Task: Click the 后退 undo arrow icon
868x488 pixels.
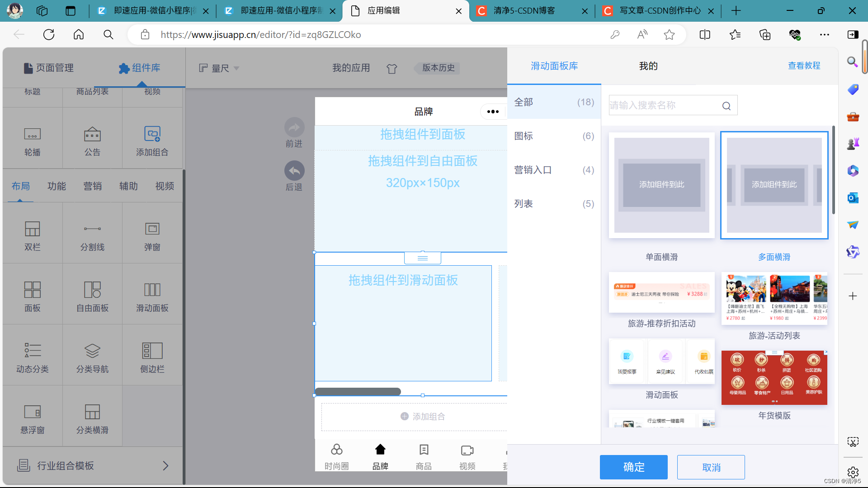Action: pos(294,171)
